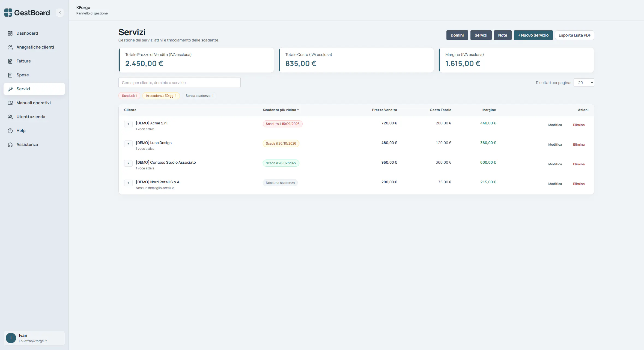Screen dimensions: 644x350
Task: Open Help via the question mark icon
Action: tap(10, 131)
